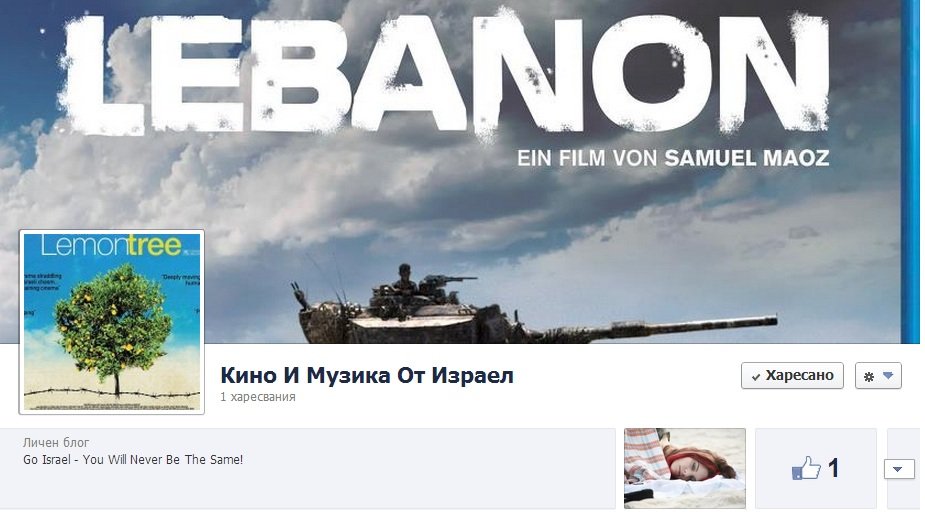The height and width of the screenshot is (515, 925).
Task: Select the likes count number 1
Action: pos(833,468)
